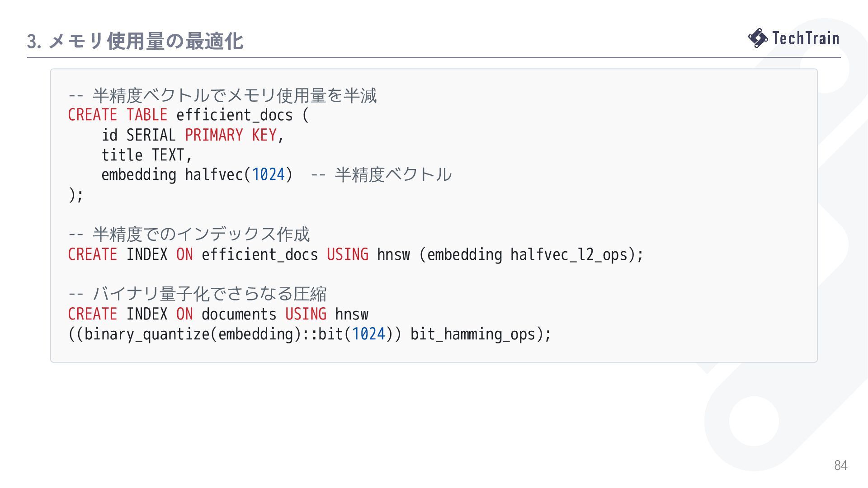Click the id SERIAL column definition

[138, 135]
